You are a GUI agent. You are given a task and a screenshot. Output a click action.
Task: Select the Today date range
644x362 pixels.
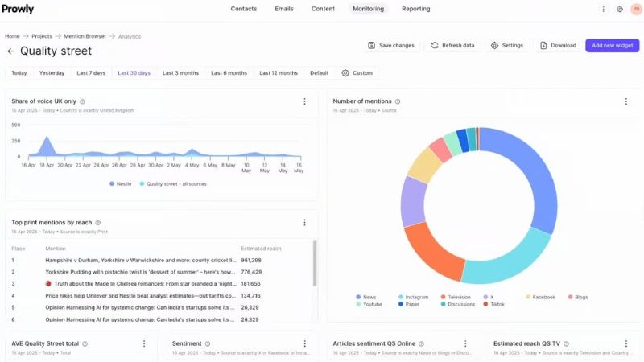point(19,73)
